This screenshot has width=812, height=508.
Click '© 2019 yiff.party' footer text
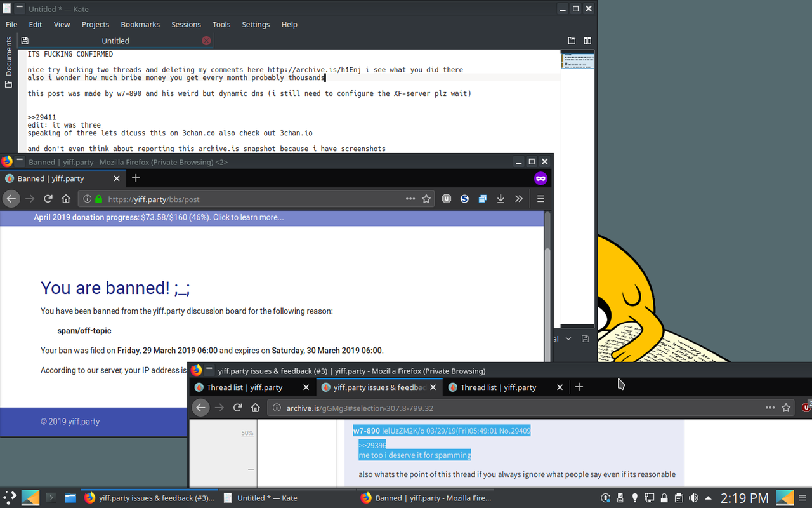[x=70, y=422]
